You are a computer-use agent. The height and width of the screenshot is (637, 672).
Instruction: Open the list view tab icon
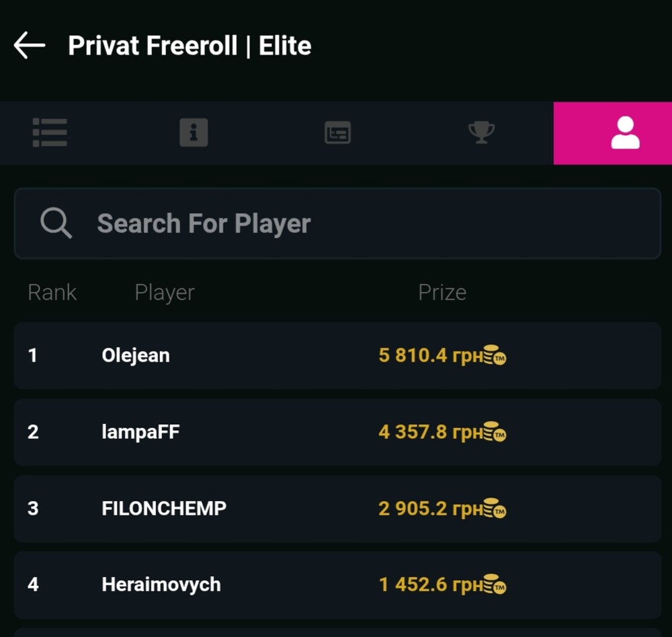(50, 132)
